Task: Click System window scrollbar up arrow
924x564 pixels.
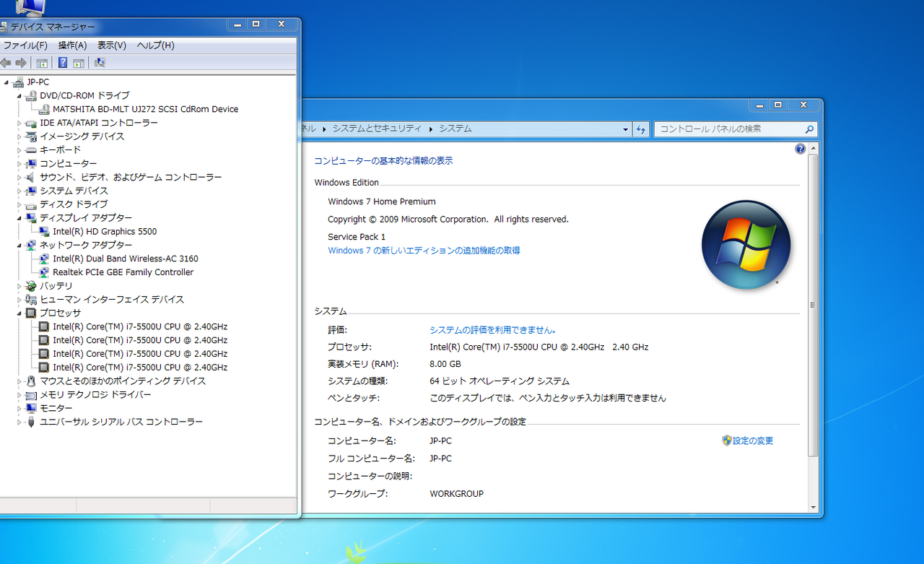Action: click(813, 148)
